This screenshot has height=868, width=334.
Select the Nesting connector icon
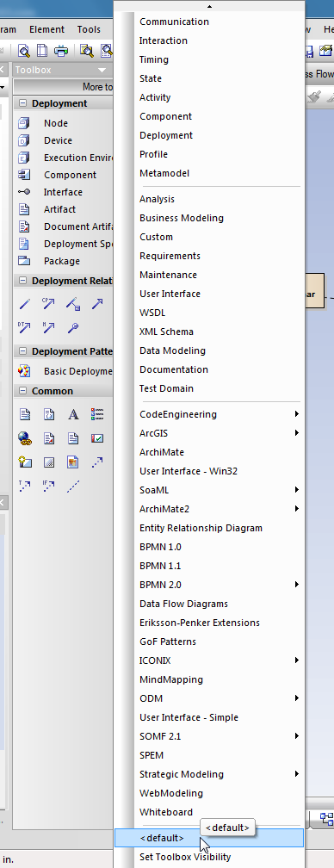tap(73, 328)
